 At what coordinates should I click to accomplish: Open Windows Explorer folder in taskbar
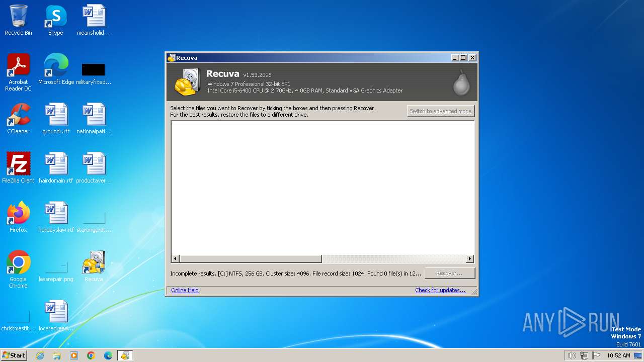57,355
